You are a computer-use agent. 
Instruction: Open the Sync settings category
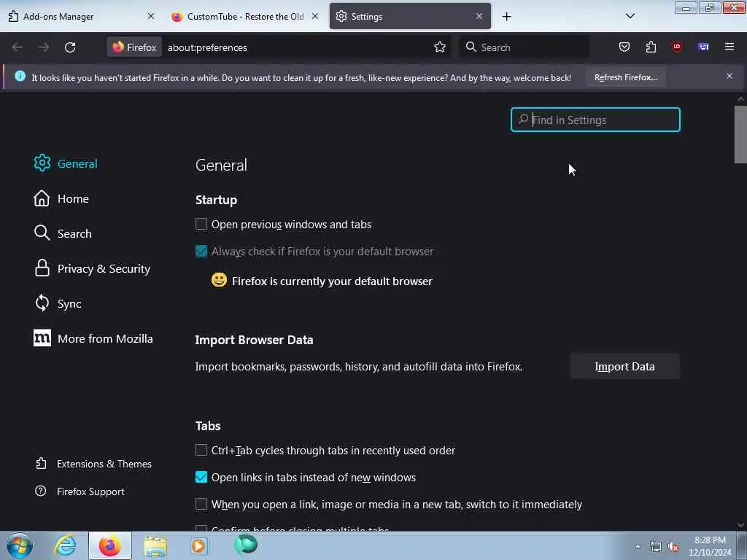coord(57,303)
